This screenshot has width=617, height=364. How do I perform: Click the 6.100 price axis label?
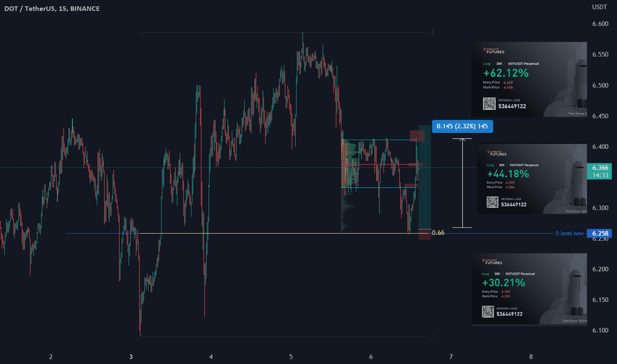tap(600, 330)
